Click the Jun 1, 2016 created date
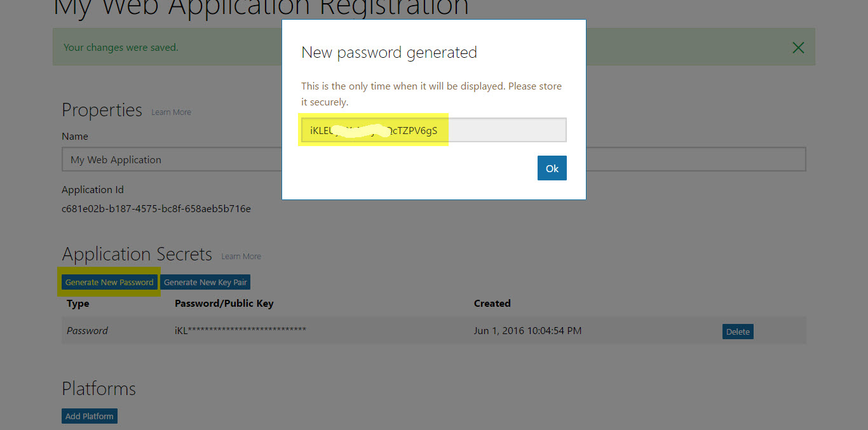 (x=527, y=330)
